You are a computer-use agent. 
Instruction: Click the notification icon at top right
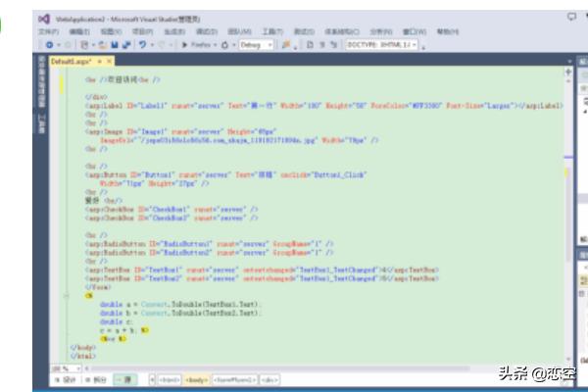[x=571, y=17]
